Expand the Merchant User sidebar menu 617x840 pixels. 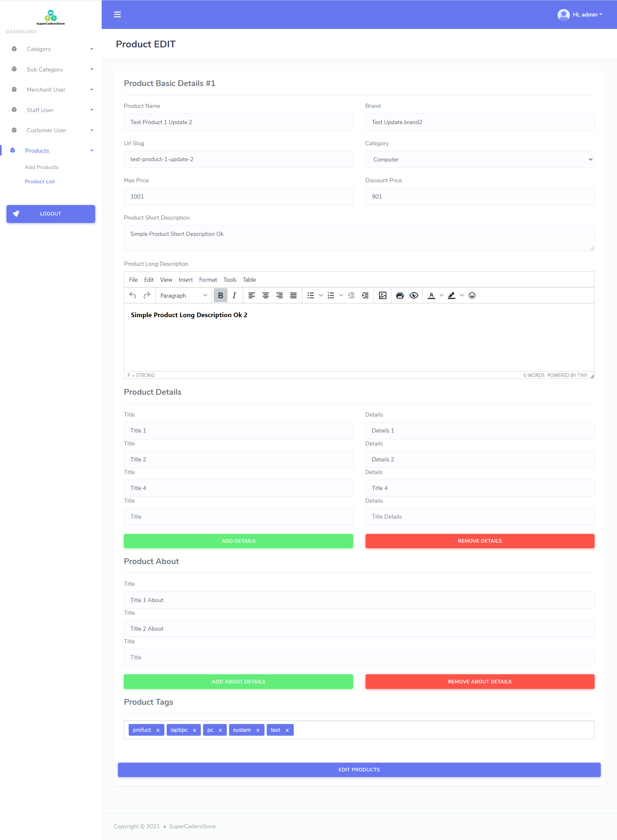click(x=51, y=90)
